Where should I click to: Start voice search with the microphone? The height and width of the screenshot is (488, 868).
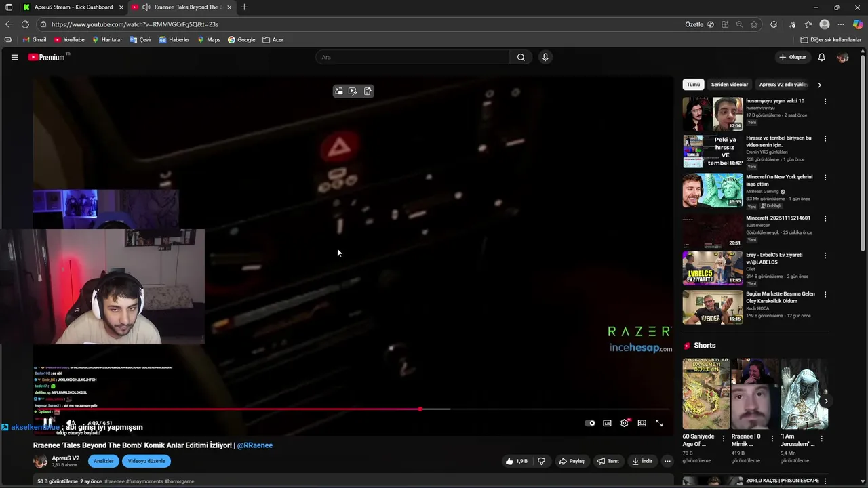tap(545, 58)
